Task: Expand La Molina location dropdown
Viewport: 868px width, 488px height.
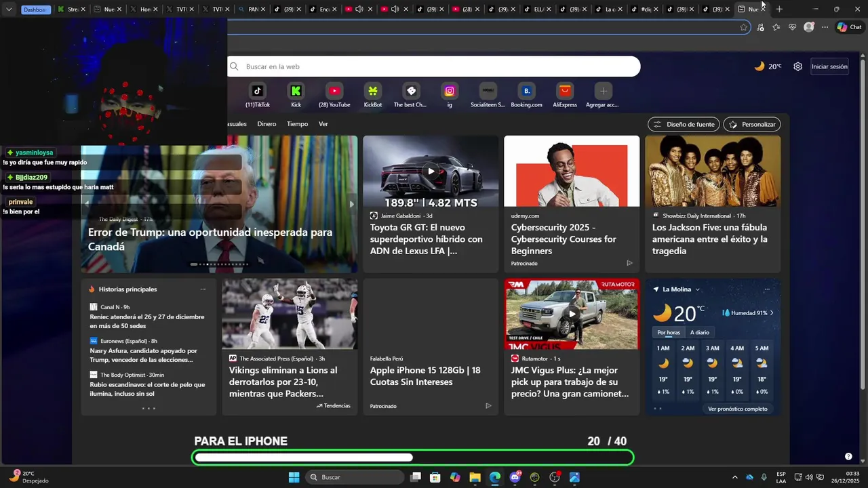Action: 697,289
